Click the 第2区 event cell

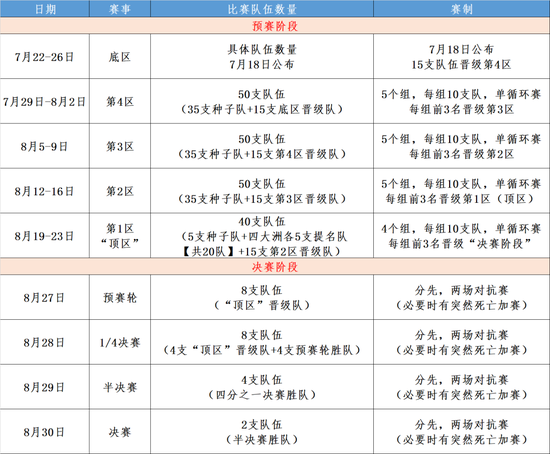(120, 191)
